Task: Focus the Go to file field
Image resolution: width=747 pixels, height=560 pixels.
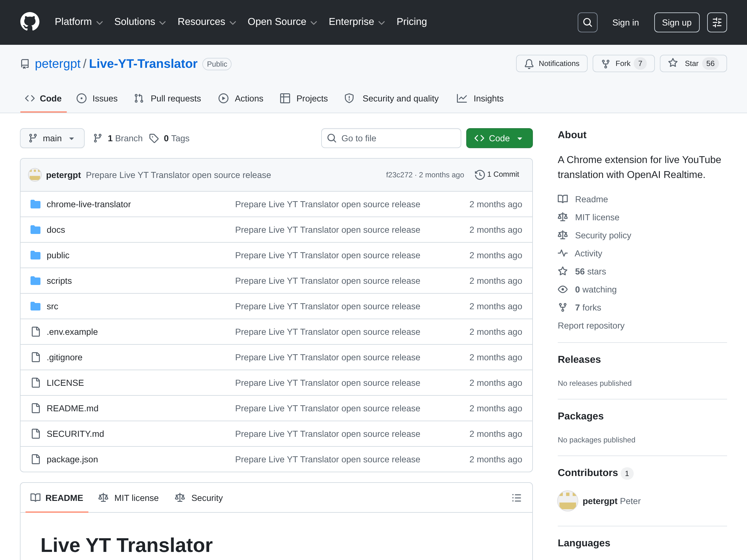Action: [x=391, y=138]
